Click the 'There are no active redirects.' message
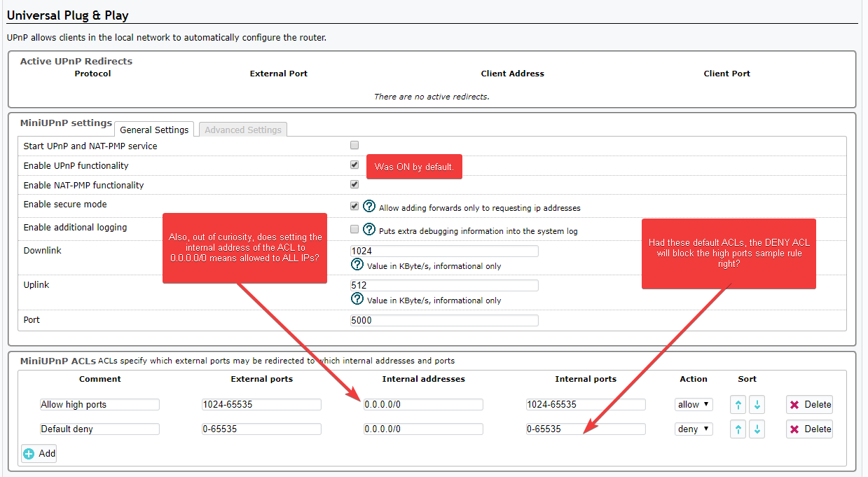Screen dimensions: 868x477 coord(432,97)
